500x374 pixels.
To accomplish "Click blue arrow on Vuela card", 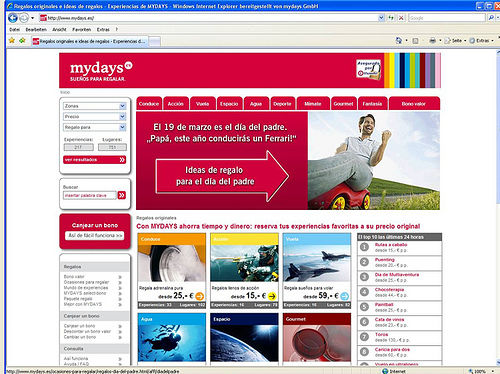I will 345,296.
